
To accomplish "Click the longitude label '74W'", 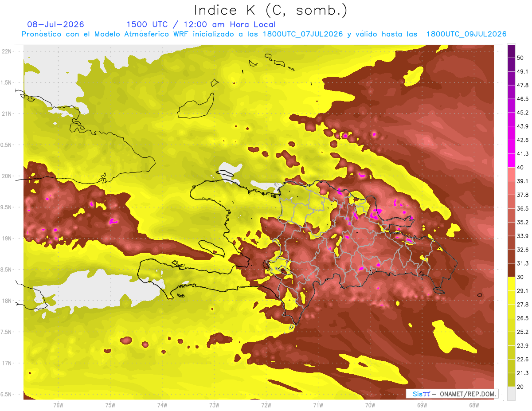I will click(x=162, y=405).
